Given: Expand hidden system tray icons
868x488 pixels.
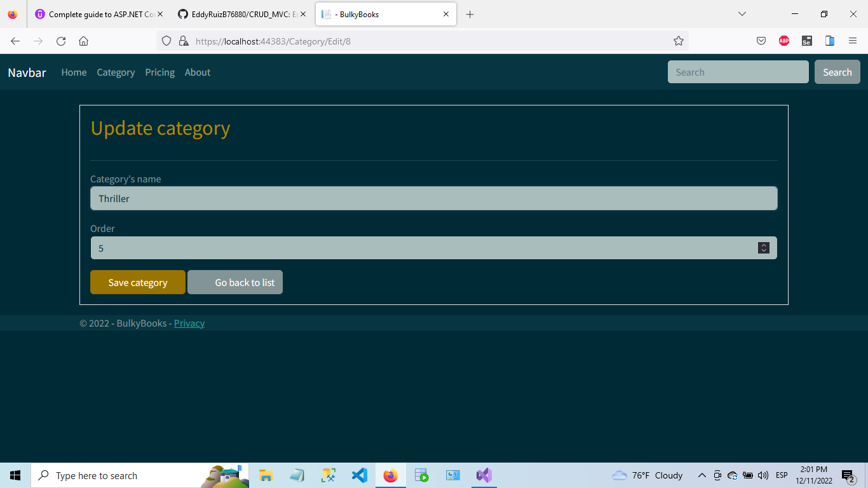Looking at the screenshot, I should click(x=702, y=475).
